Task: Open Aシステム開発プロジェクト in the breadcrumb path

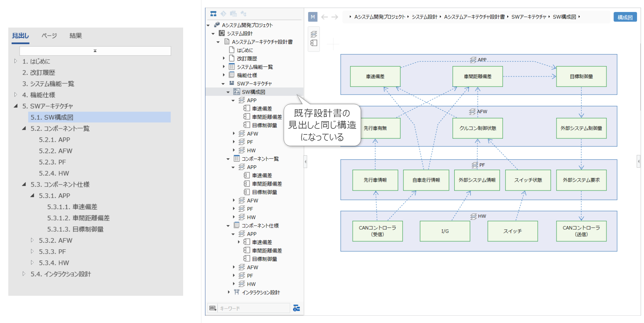Action: tap(380, 17)
